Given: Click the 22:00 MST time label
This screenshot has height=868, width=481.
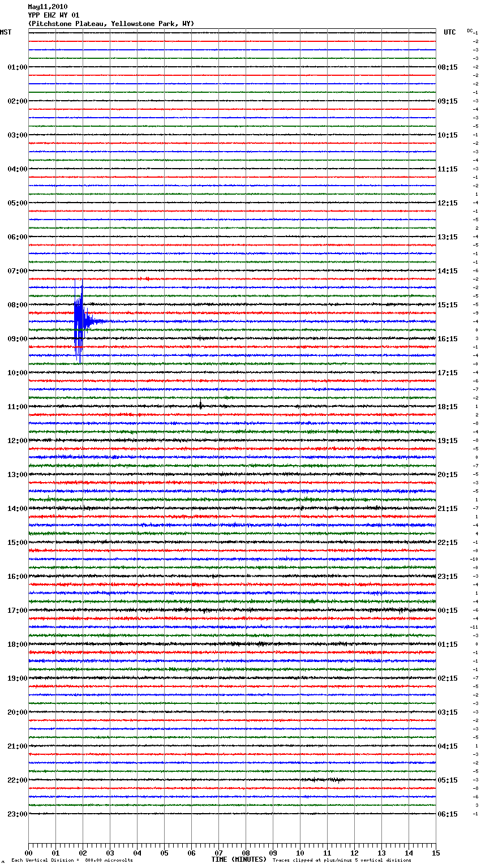Looking at the screenshot, I should 18,780.
